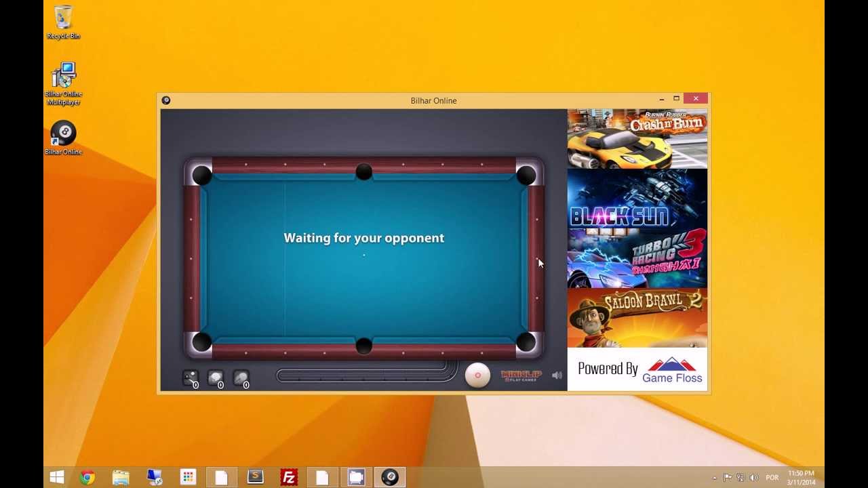Viewport: 868px width, 488px height.
Task: Maximize the Bilhar Online window
Action: [676, 99]
